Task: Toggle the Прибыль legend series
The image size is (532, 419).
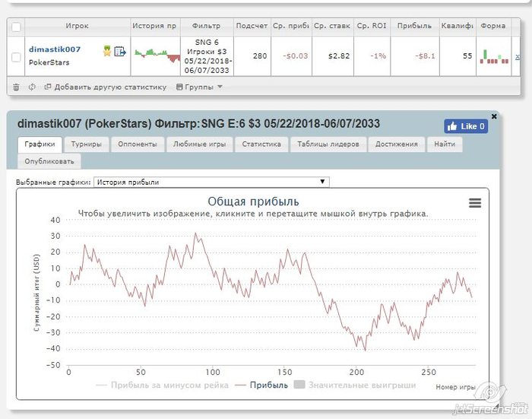Action: click(x=261, y=385)
